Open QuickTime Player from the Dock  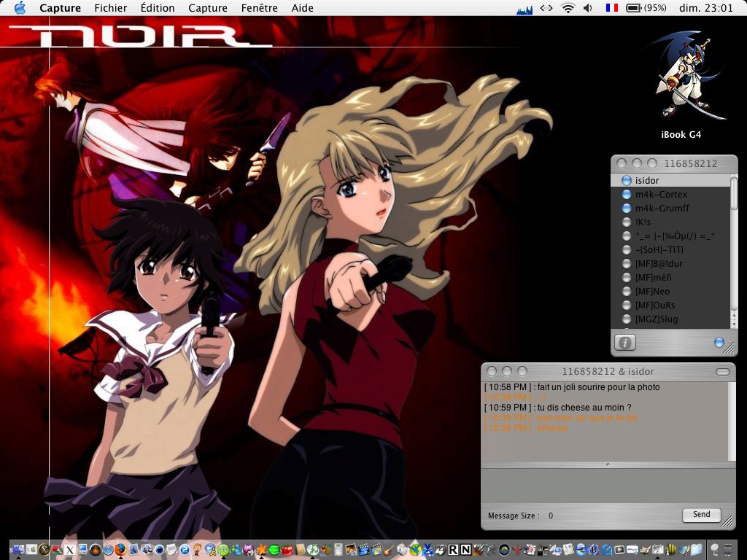coord(606,550)
